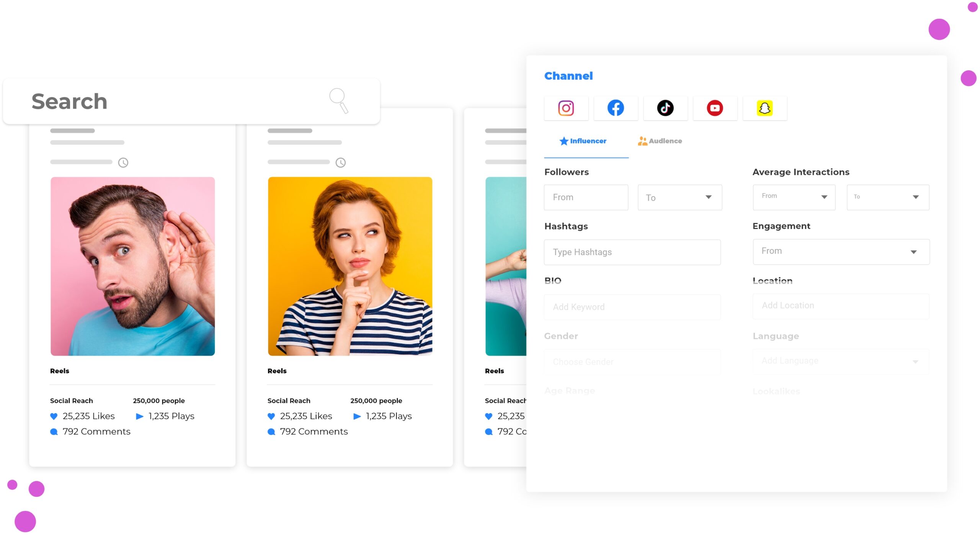This screenshot has height=537, width=980.
Task: Select the Snapchat channel icon
Action: tap(764, 108)
